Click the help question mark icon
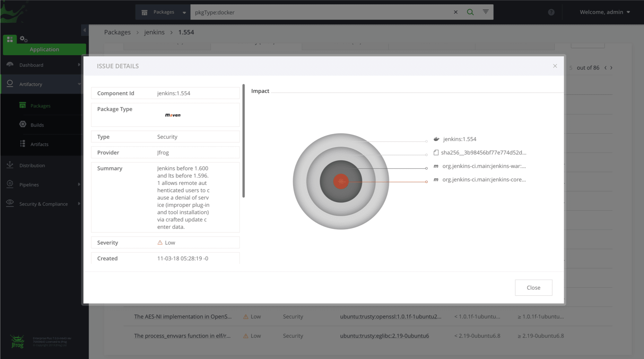644x359 pixels. [551, 12]
